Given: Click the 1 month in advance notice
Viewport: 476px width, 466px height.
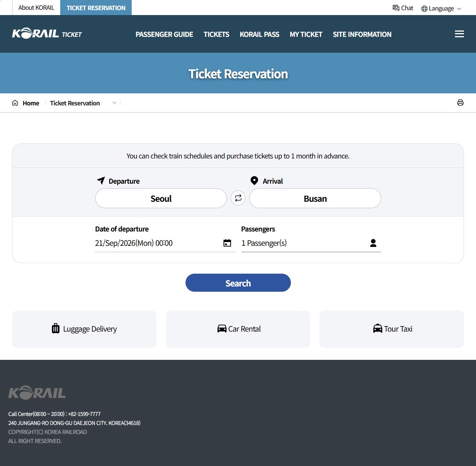Looking at the screenshot, I should click(238, 156).
